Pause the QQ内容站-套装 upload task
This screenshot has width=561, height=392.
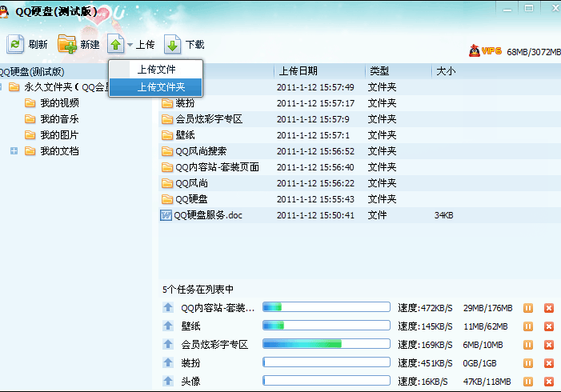[528, 308]
